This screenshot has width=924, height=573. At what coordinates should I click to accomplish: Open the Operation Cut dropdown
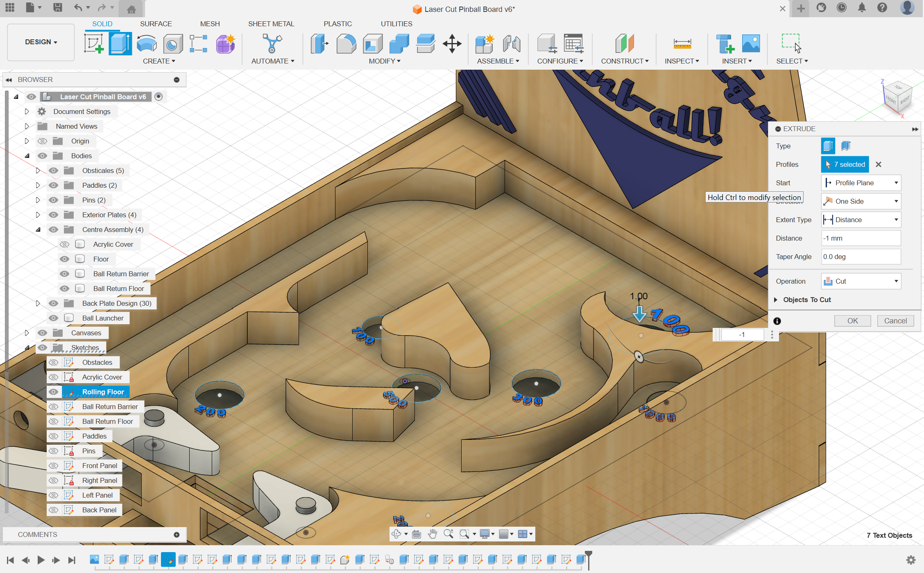(861, 281)
